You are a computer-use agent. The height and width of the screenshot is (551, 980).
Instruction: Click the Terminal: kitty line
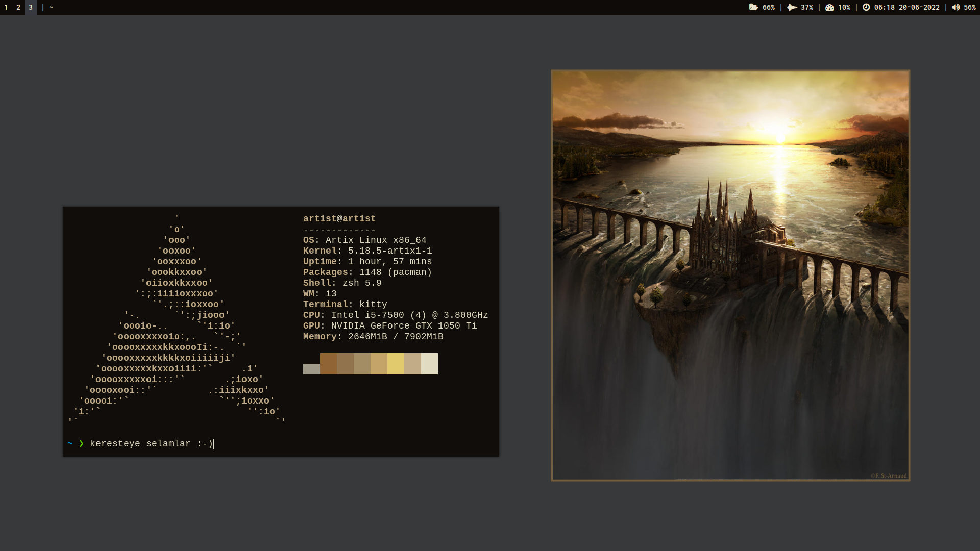(345, 304)
